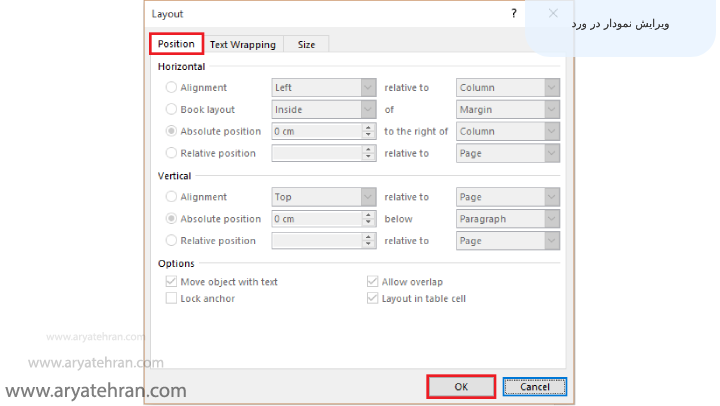The height and width of the screenshot is (406, 720).
Task: Enable the Lock anchor checkbox
Action: point(171,299)
